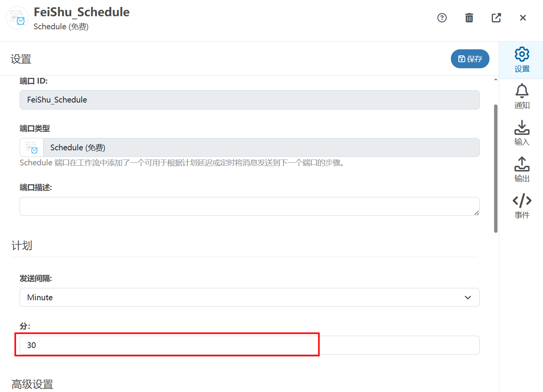This screenshot has height=392, width=543.
Task: Click the Schedule port type field
Action: [x=261, y=148]
